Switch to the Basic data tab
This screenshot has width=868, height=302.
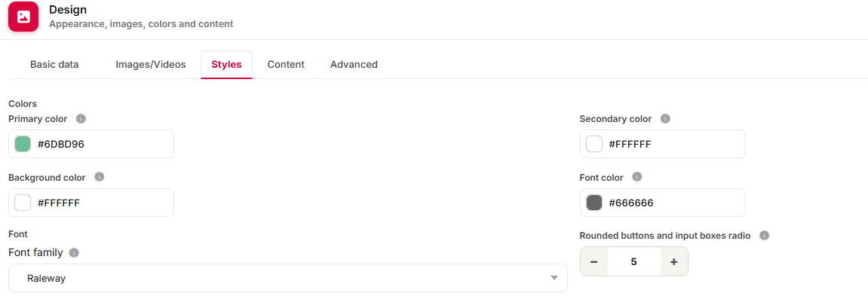(x=54, y=64)
